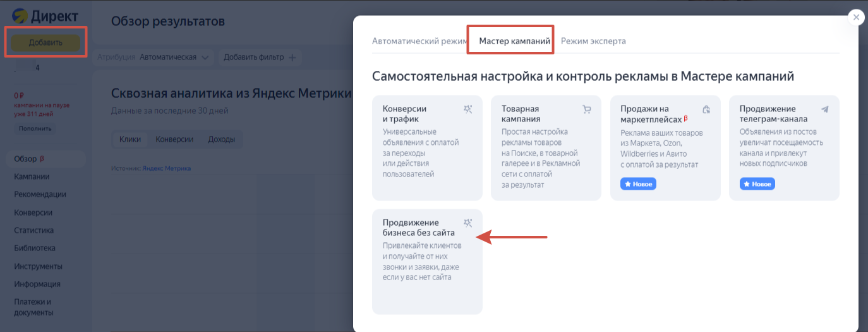Viewport: 868px width, 332px height.
Task: Click the 0 ₽ balance text
Action: click(x=19, y=96)
